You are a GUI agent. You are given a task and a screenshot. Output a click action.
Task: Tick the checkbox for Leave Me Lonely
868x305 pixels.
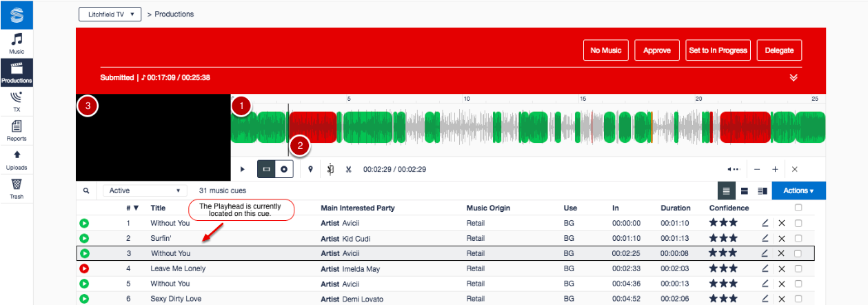[x=798, y=268]
